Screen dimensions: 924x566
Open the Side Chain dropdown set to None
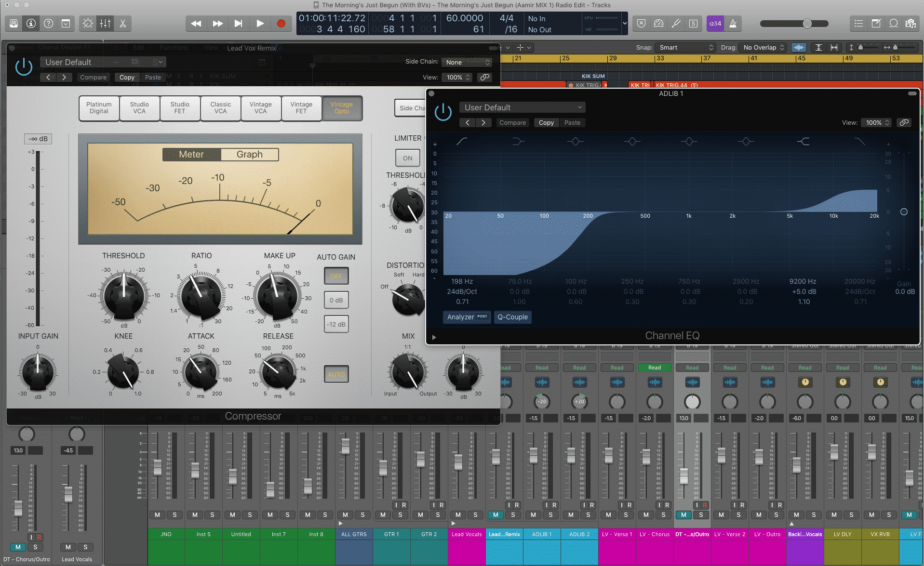click(x=466, y=62)
